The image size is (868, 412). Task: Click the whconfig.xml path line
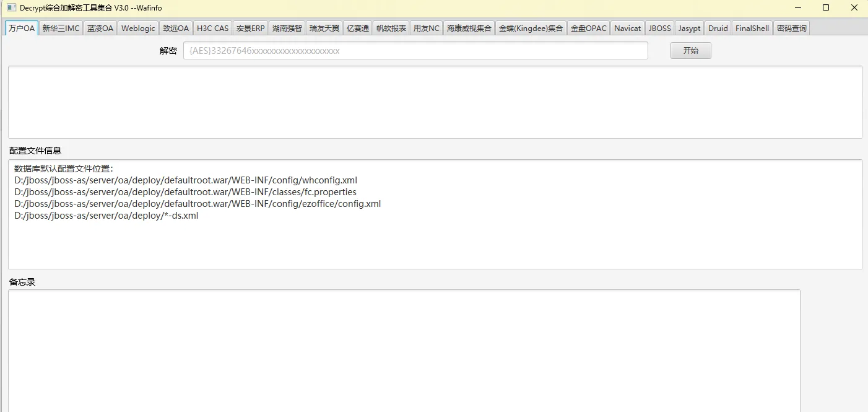[x=186, y=180]
